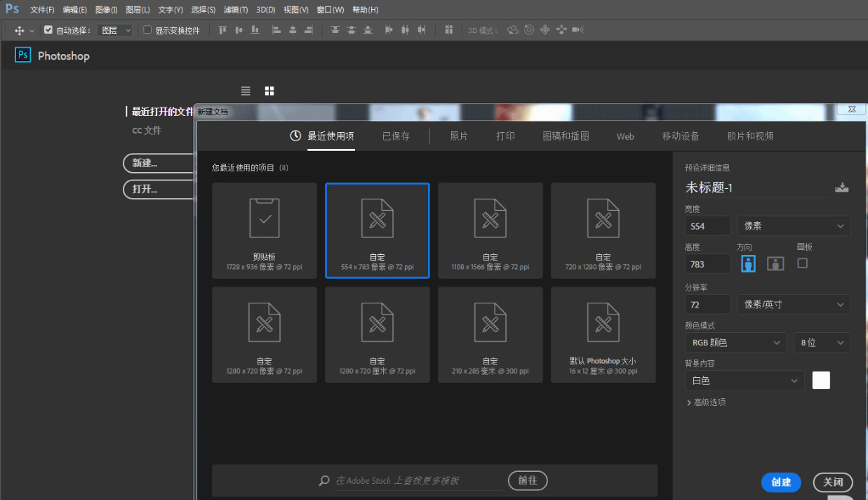Screen dimensions: 868x500
Task: Open color mode dropdown RGB 颜色
Action: click(x=736, y=343)
